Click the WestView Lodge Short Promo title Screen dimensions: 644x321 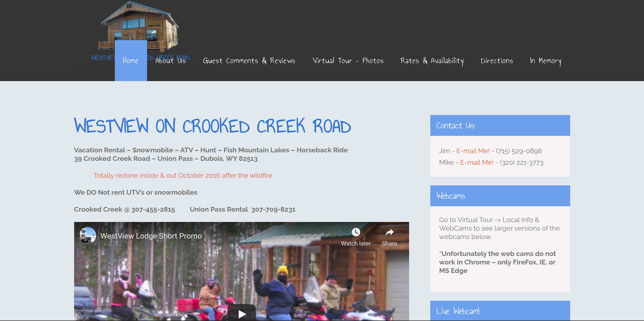point(151,236)
